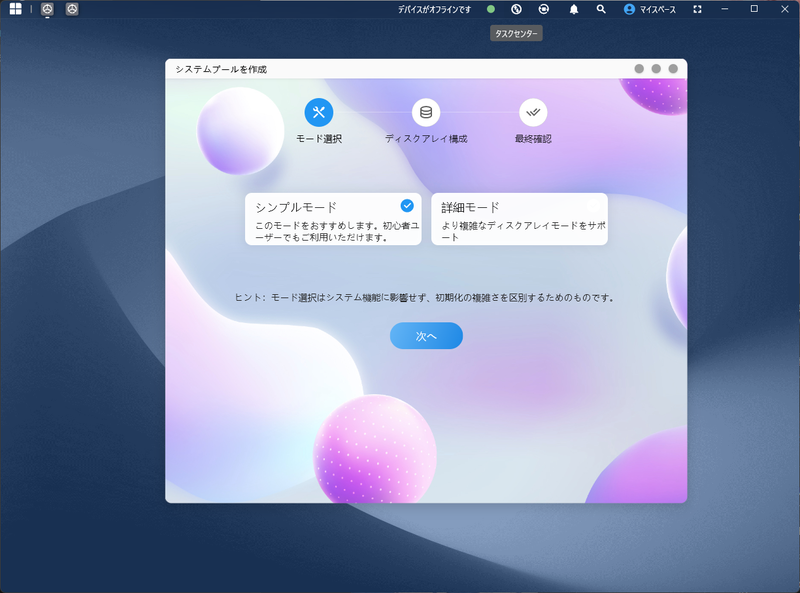800x593 pixels.
Task: Click the wrench モード選択 step icon
Action: [319, 111]
